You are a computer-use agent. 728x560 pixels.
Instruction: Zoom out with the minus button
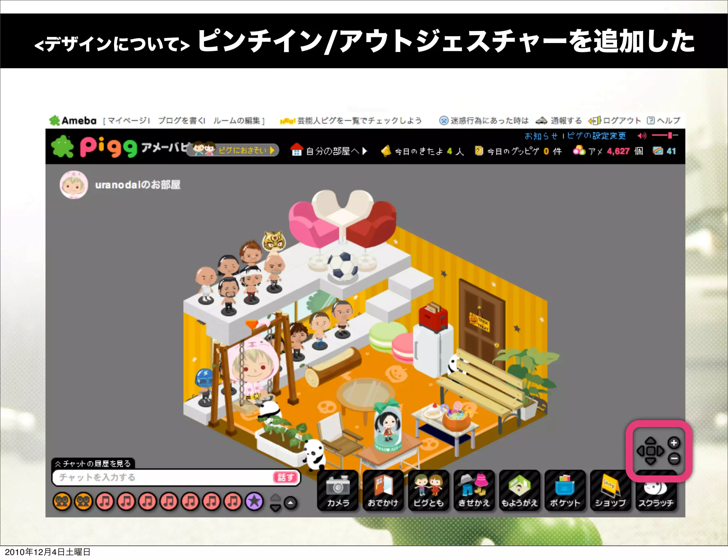pyautogui.click(x=674, y=459)
